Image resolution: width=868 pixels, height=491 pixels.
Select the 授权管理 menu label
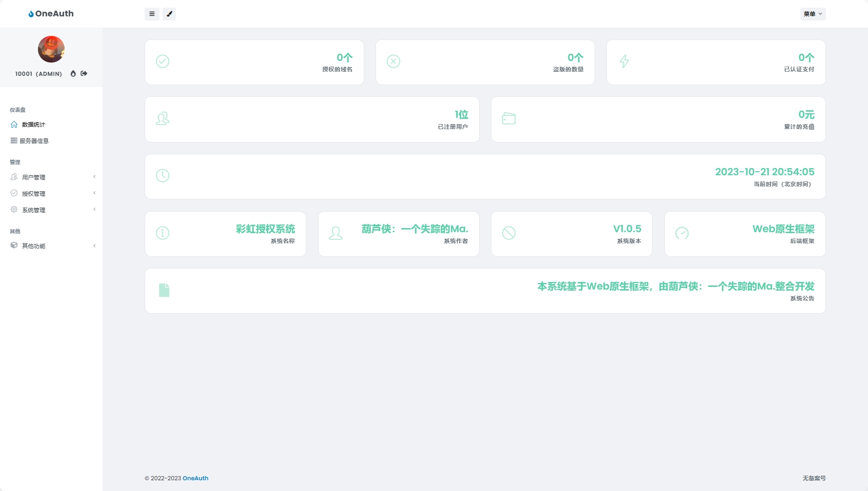click(x=34, y=194)
